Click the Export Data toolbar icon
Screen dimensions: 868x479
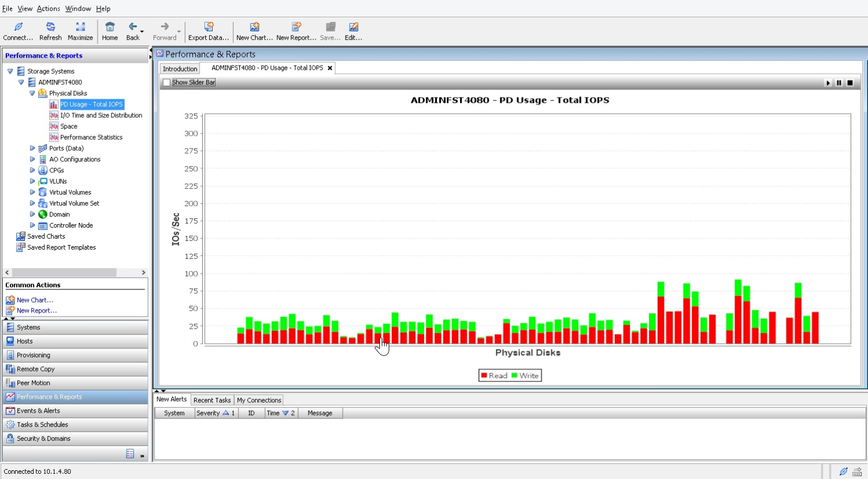(x=208, y=27)
